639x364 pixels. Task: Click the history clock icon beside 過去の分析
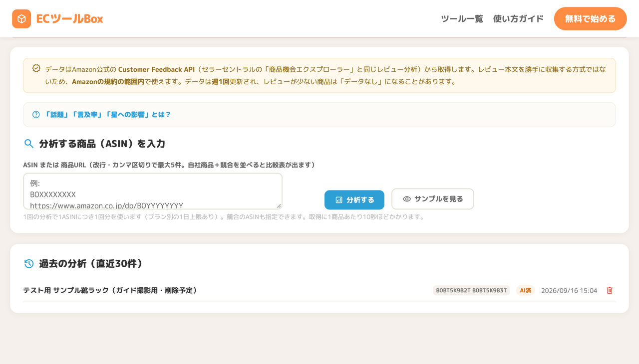coord(29,264)
